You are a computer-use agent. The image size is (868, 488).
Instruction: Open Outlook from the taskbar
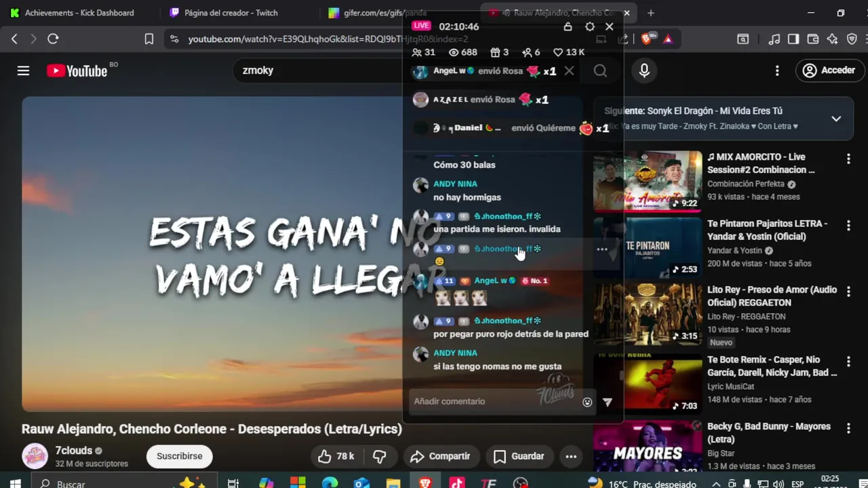pos(361,484)
